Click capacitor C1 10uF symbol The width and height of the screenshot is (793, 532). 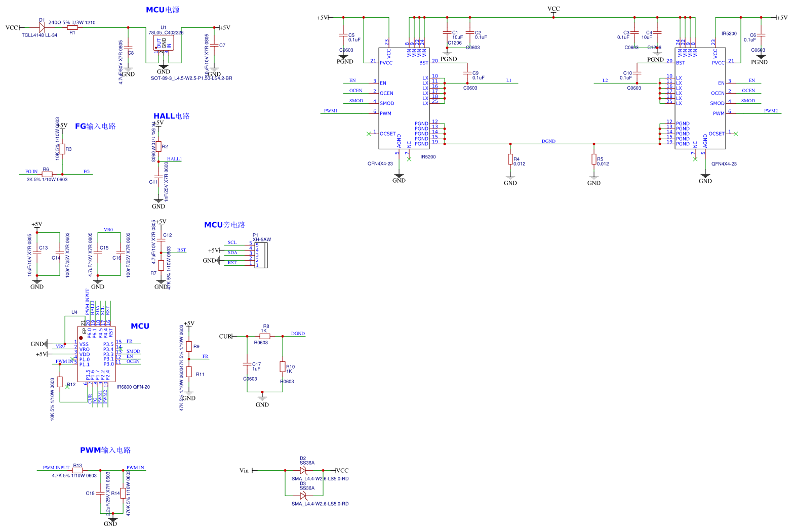(x=447, y=32)
